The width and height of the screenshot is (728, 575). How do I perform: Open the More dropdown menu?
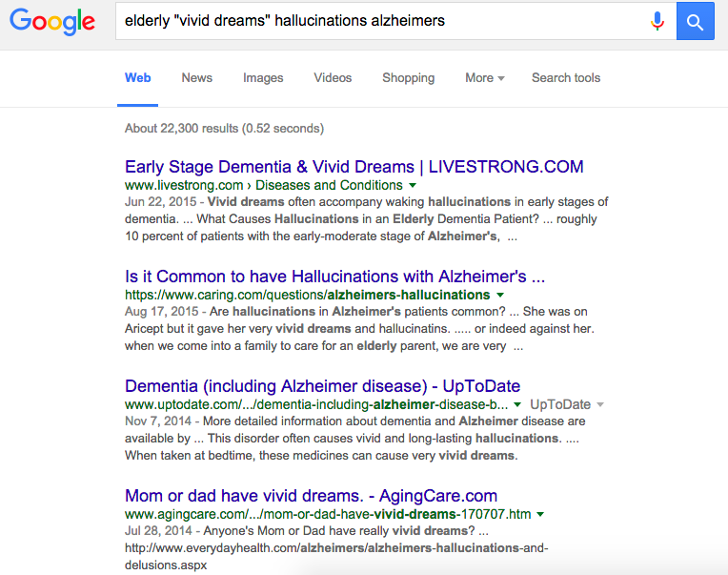click(485, 78)
